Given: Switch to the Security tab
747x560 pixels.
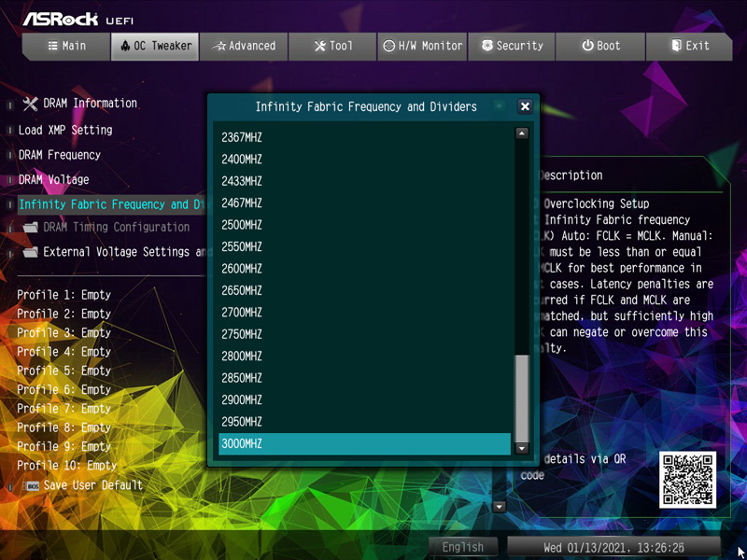Looking at the screenshot, I should tap(512, 46).
